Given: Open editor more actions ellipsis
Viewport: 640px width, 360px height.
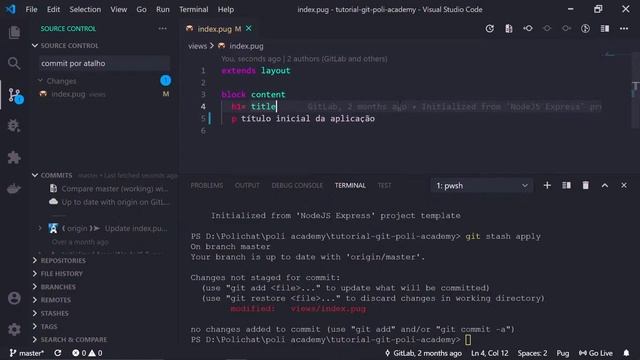Looking at the screenshot, I should tap(624, 29).
